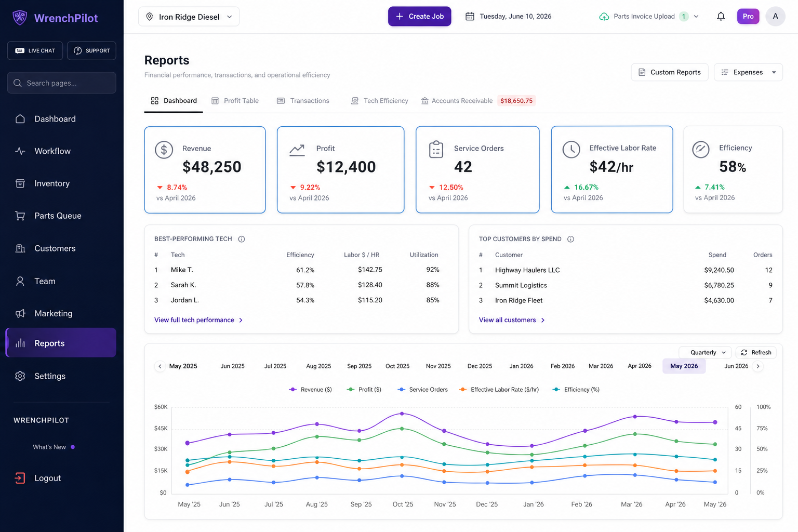Go to previous month with left arrow
This screenshot has height=532, width=798.
click(x=160, y=366)
